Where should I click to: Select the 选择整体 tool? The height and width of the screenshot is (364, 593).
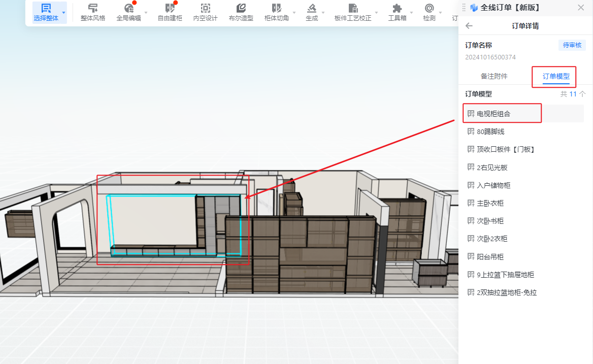(46, 12)
